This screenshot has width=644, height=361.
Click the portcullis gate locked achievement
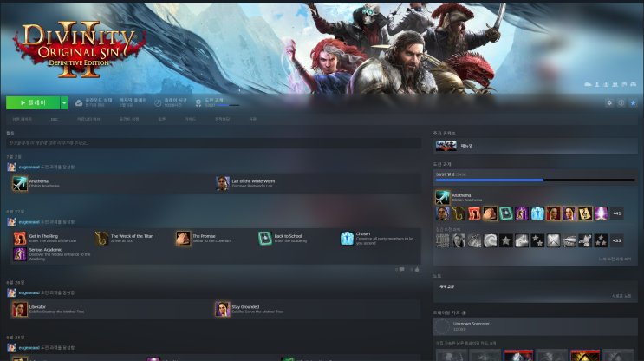(442, 240)
